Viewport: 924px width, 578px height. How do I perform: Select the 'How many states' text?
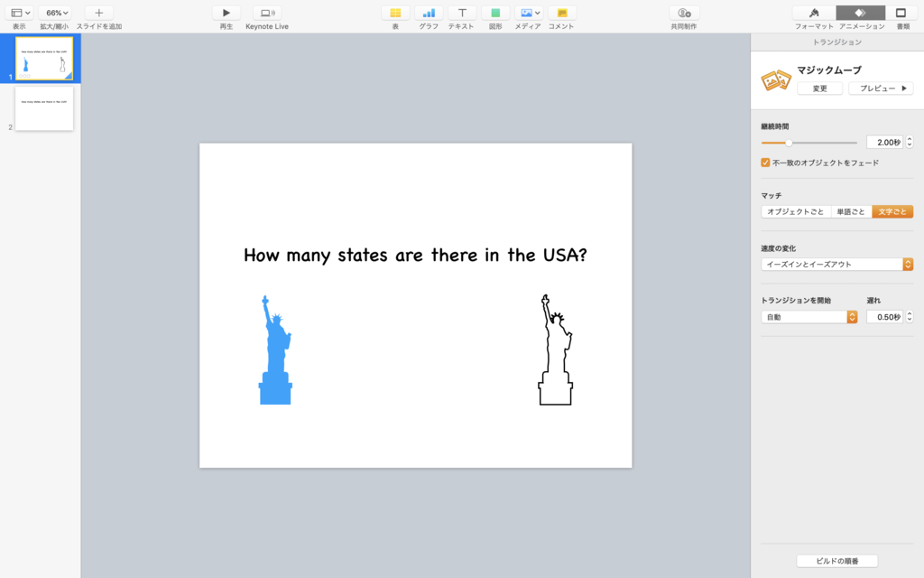click(x=415, y=256)
